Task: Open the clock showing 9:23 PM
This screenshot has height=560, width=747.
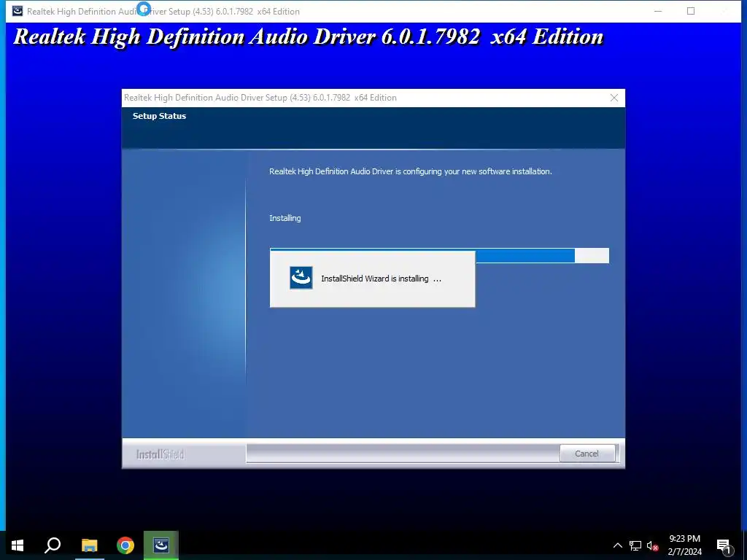Action: click(684, 545)
